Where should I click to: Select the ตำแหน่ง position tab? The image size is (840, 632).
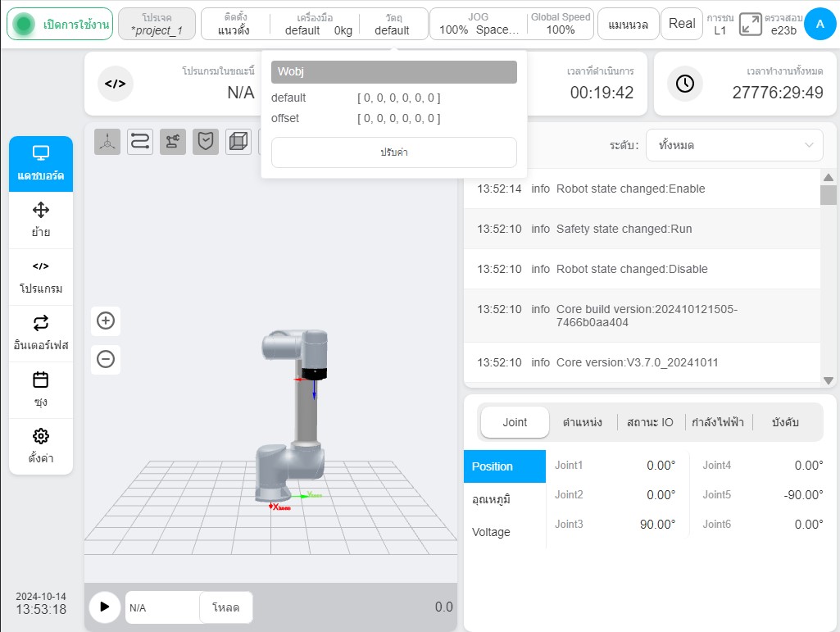click(x=583, y=422)
